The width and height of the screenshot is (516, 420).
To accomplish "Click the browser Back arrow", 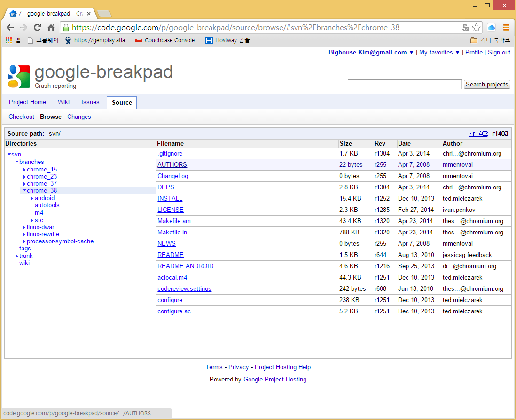I will 10,28.
